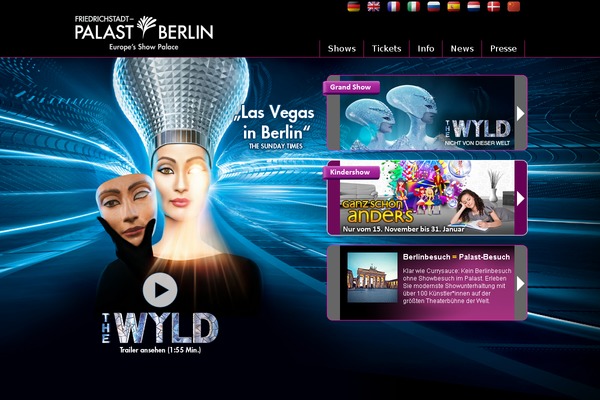The image size is (600, 400).
Task: Open the Shows menu
Action: pos(342,49)
